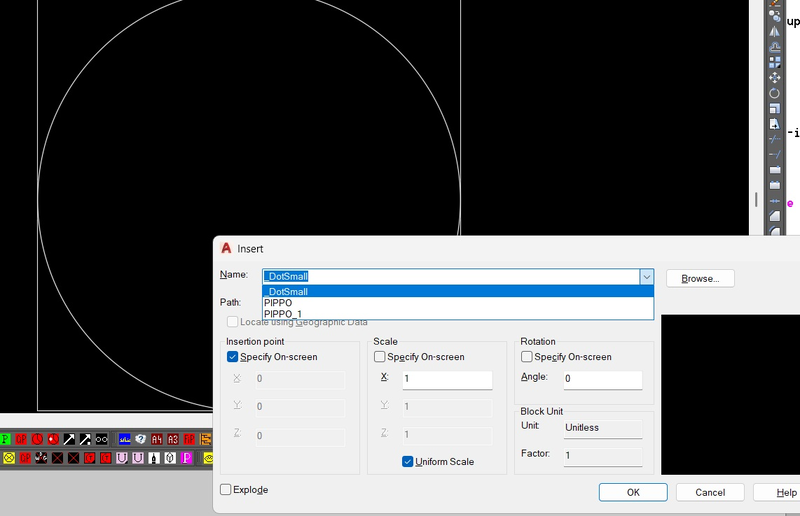Click the rotation Angle input field
This screenshot has width=800, height=516.
tap(602, 379)
